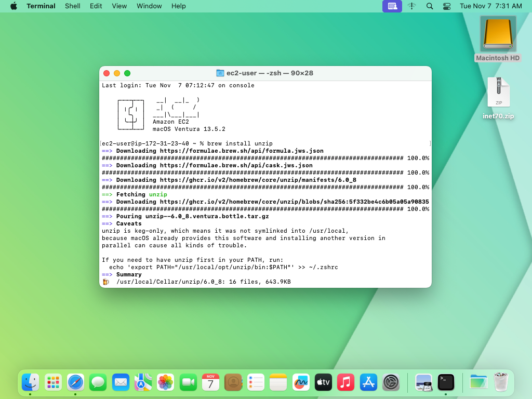Click the echo export PATH command line
Image resolution: width=532 pixels, height=399 pixels.
[223, 267]
